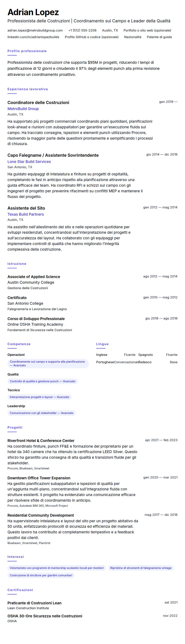185x644 pixels.
Task: Click the Texas Build Partners company
Action: click(26, 214)
